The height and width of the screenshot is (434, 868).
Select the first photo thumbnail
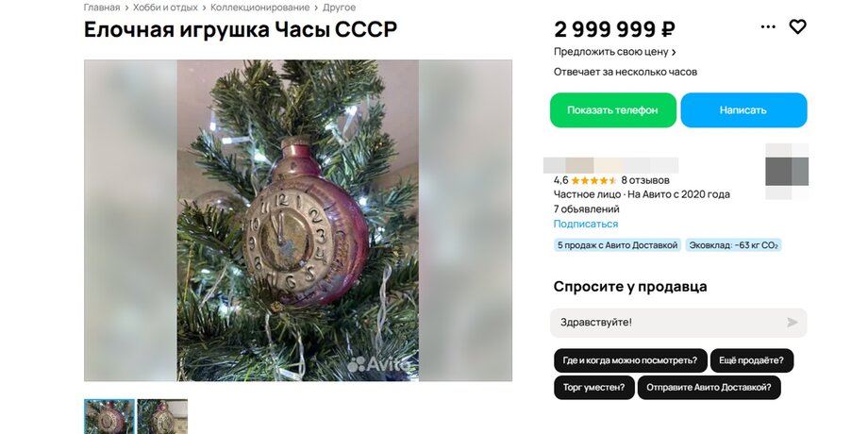pyautogui.click(x=109, y=416)
